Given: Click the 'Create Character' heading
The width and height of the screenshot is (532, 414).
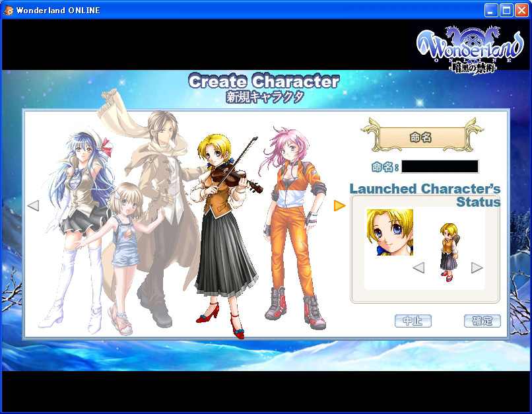Looking at the screenshot, I should click(x=263, y=81).
